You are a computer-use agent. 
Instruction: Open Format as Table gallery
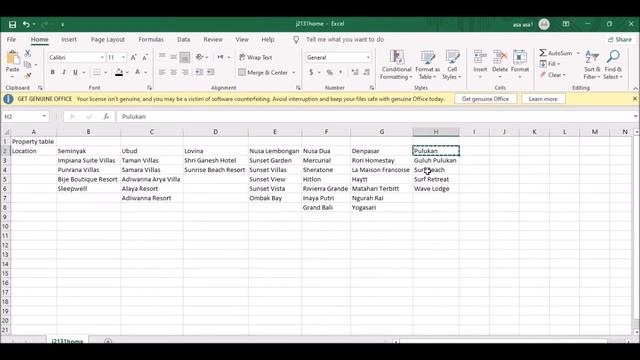coord(427,64)
